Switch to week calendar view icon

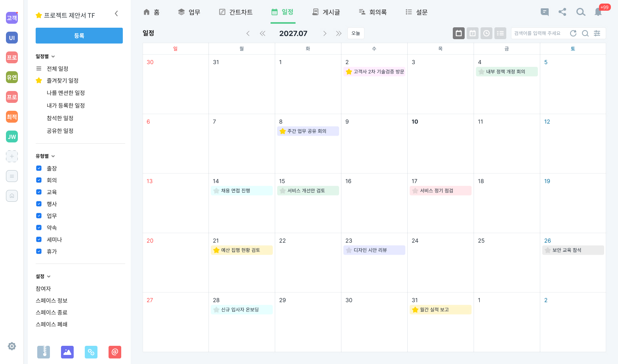click(x=473, y=33)
